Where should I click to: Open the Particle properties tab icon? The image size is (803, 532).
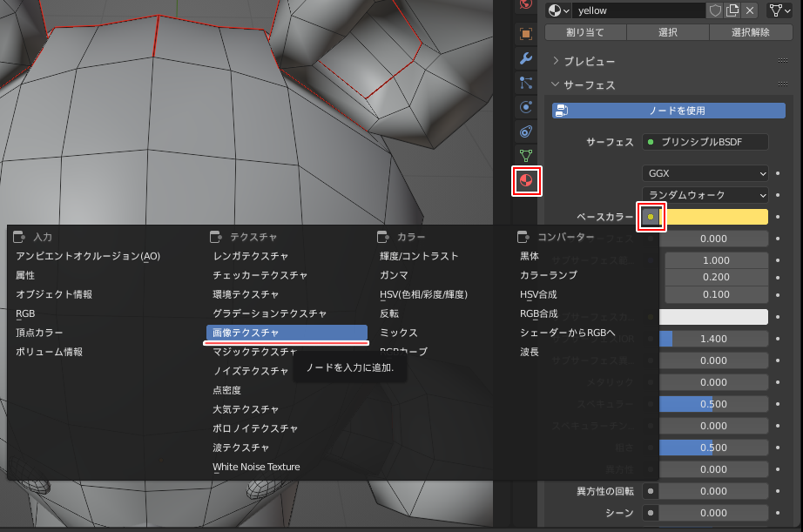(x=526, y=83)
